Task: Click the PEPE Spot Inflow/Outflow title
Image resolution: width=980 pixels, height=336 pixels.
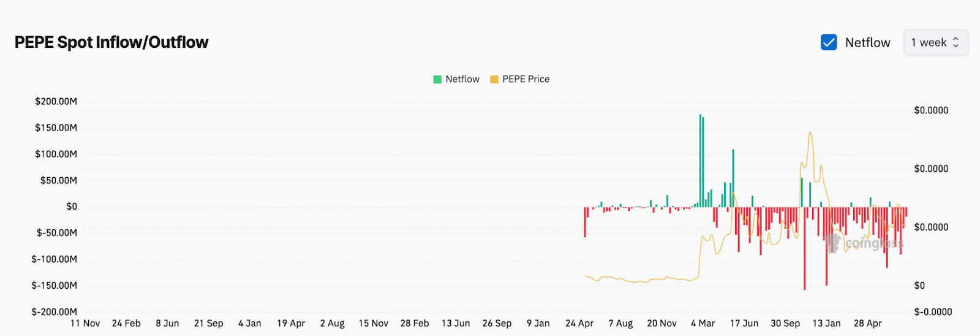Action: click(111, 42)
